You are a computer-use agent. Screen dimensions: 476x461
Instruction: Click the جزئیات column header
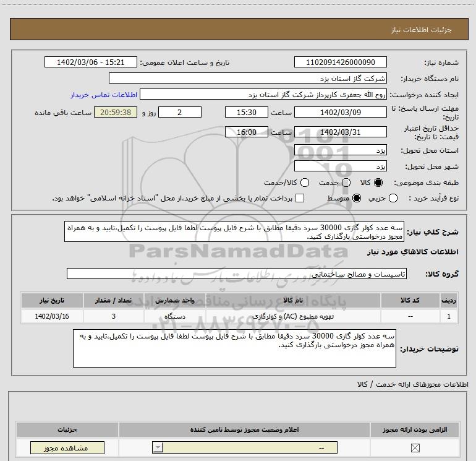pos(67,429)
